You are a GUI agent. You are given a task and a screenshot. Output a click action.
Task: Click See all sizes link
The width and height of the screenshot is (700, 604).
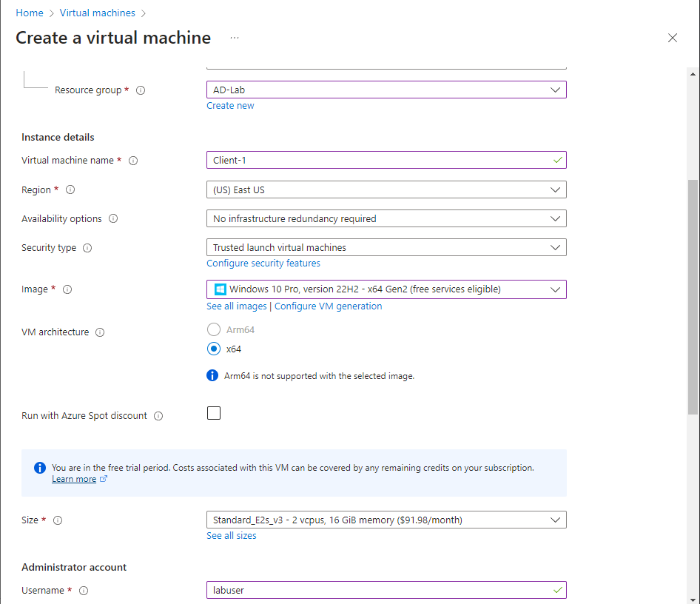(x=232, y=536)
